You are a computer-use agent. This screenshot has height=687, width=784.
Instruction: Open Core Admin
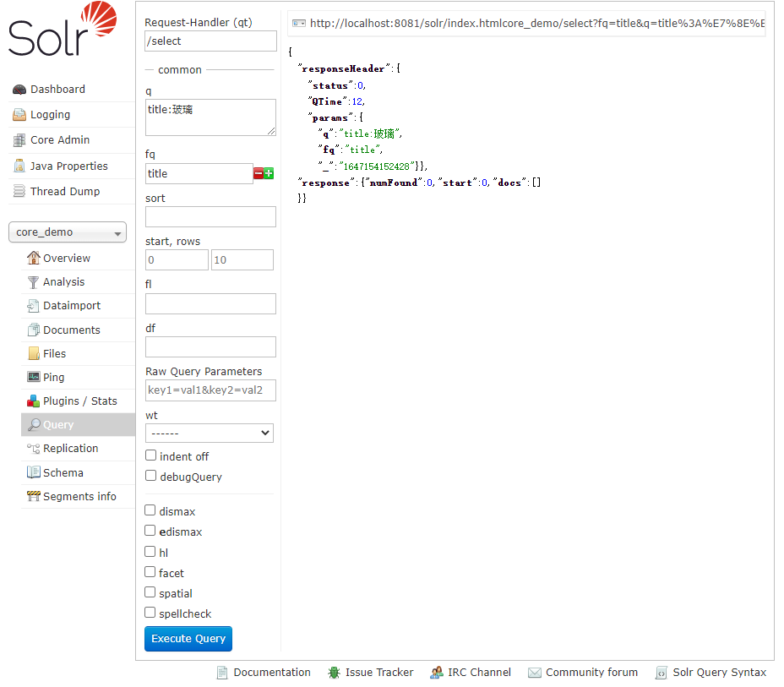click(60, 140)
